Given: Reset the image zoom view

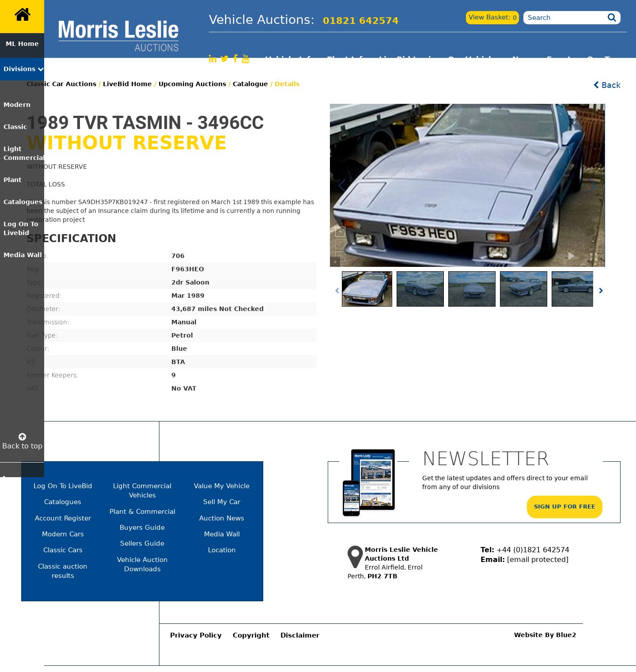Looking at the screenshot, I should point(340,256).
